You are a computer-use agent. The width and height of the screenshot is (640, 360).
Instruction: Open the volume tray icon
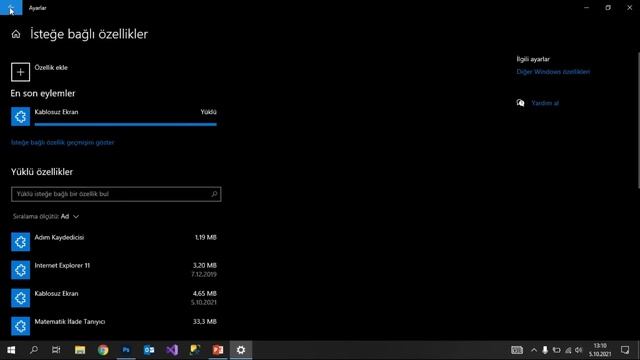point(578,350)
